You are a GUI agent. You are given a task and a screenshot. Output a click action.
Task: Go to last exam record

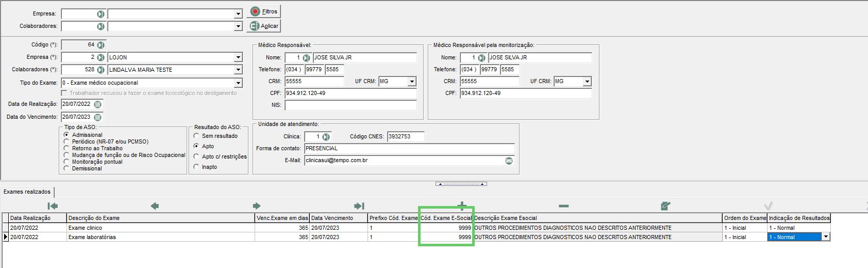359,206
